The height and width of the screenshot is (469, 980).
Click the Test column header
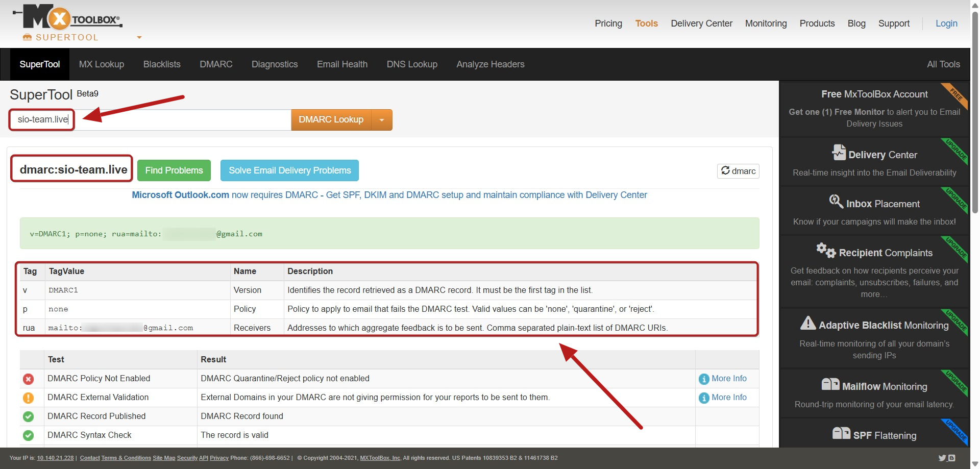coord(56,360)
